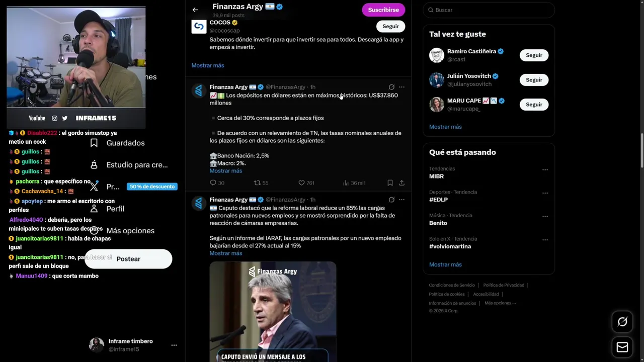The width and height of the screenshot is (644, 362).
Task: Open Grok explain icon on Caputo post
Action: (x=391, y=200)
